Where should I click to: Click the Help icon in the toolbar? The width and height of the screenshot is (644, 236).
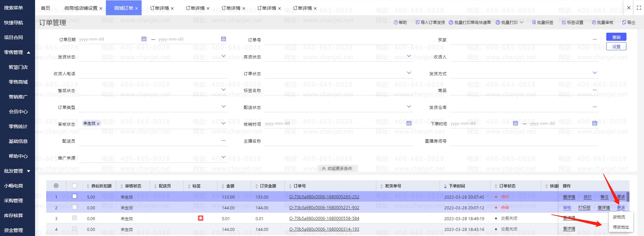coord(396,23)
